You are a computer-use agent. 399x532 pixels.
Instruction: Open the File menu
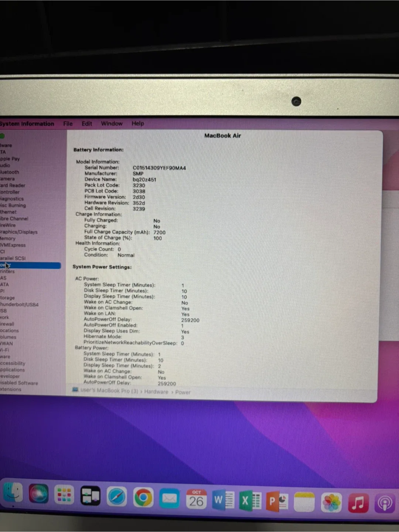point(68,123)
